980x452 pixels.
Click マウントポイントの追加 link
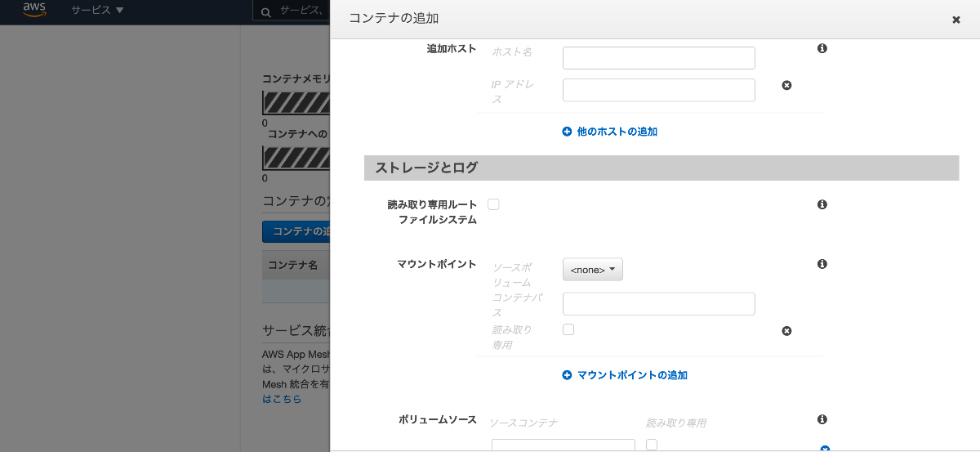point(632,375)
